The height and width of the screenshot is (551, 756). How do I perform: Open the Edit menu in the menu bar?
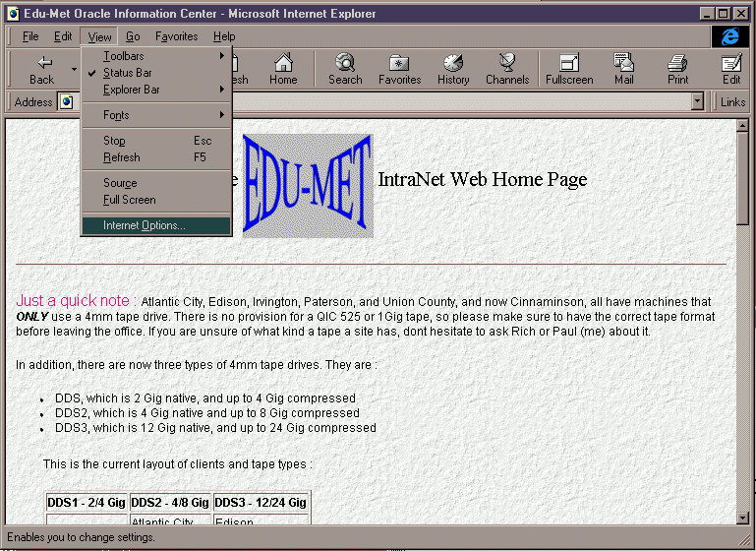pyautogui.click(x=63, y=36)
